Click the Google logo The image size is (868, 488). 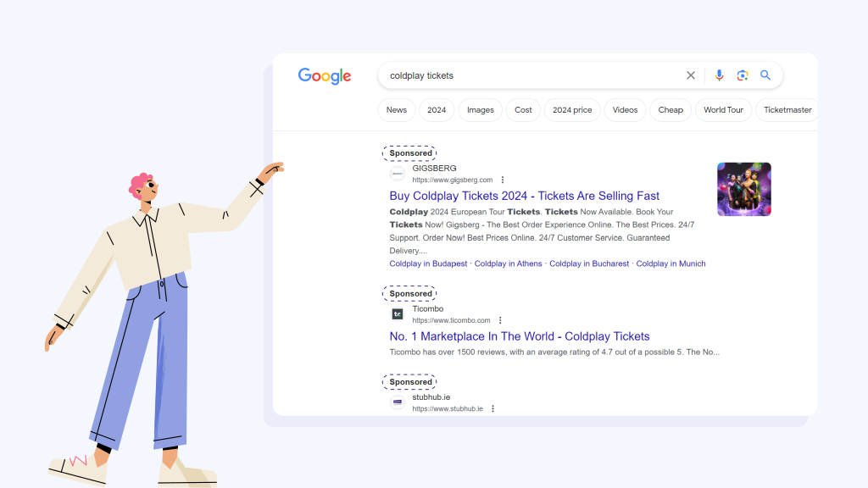324,75
